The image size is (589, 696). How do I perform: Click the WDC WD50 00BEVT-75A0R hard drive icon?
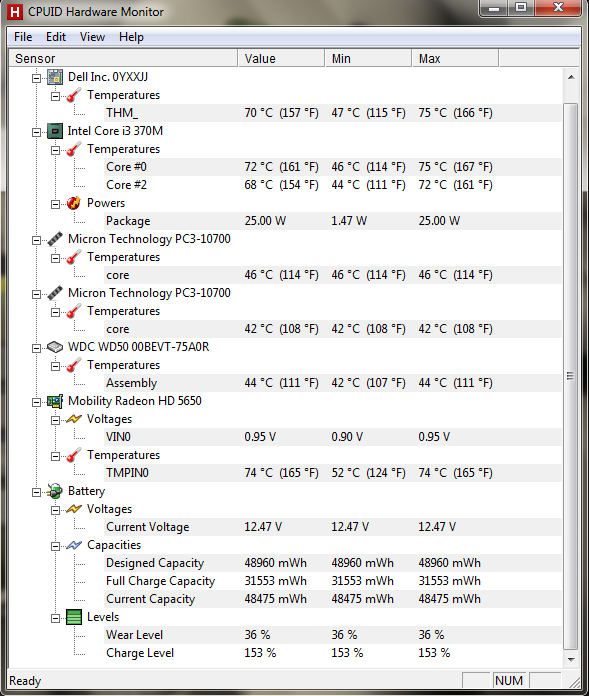tap(55, 347)
